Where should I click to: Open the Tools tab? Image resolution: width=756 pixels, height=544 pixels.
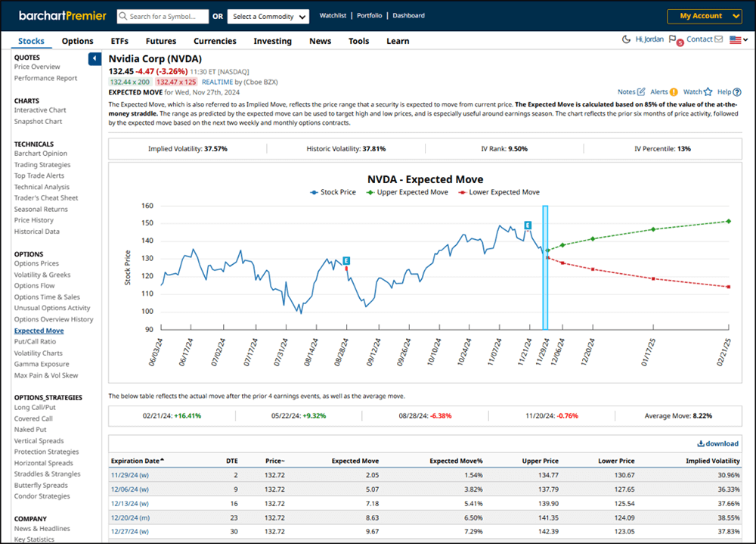(x=358, y=41)
